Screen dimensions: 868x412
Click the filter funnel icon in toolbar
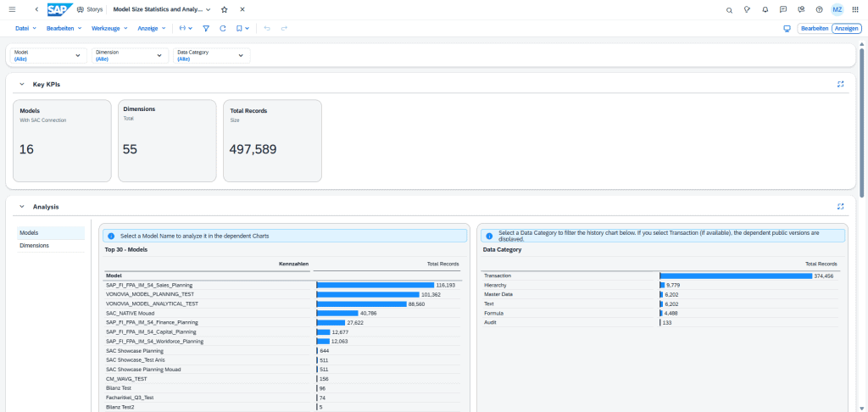206,28
